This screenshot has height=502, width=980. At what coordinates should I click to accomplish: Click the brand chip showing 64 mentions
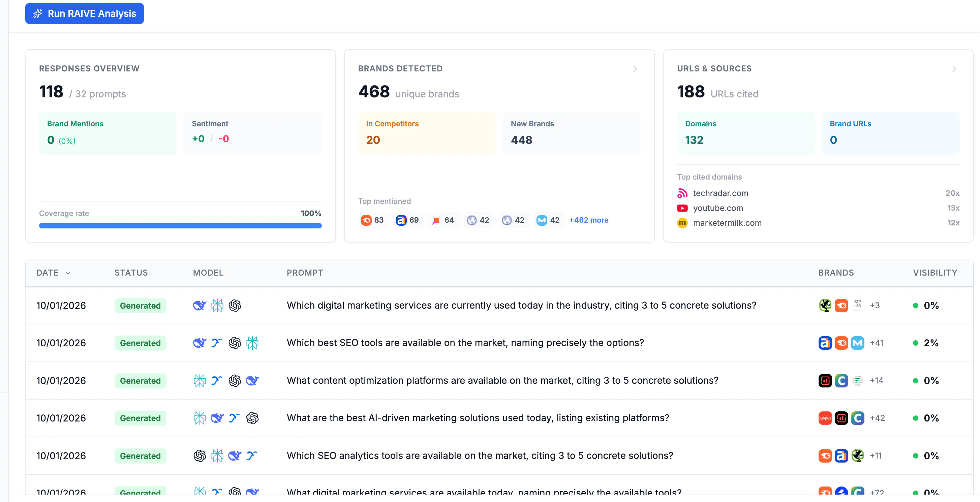[443, 220]
